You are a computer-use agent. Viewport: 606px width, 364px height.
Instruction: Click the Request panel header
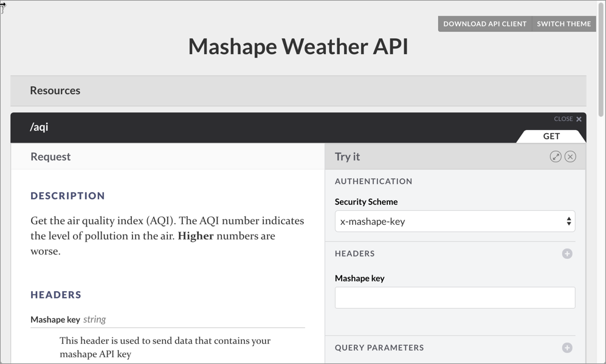tap(50, 156)
